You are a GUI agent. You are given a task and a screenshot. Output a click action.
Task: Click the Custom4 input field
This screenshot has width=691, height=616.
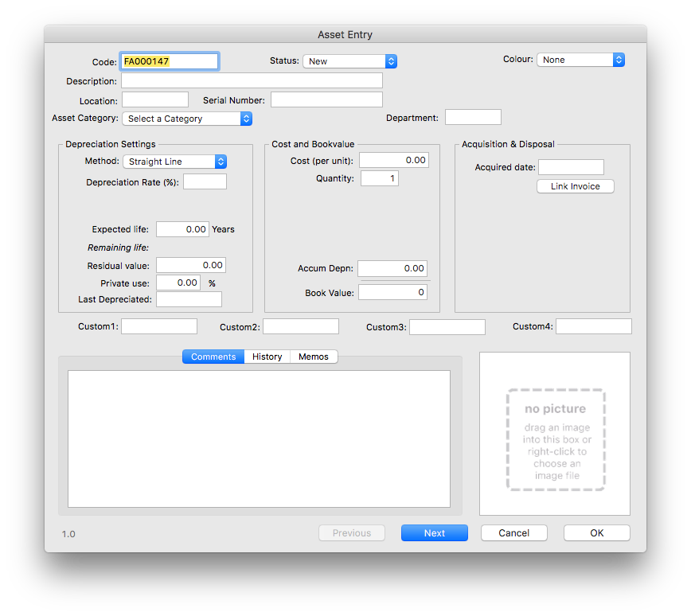[x=594, y=326]
